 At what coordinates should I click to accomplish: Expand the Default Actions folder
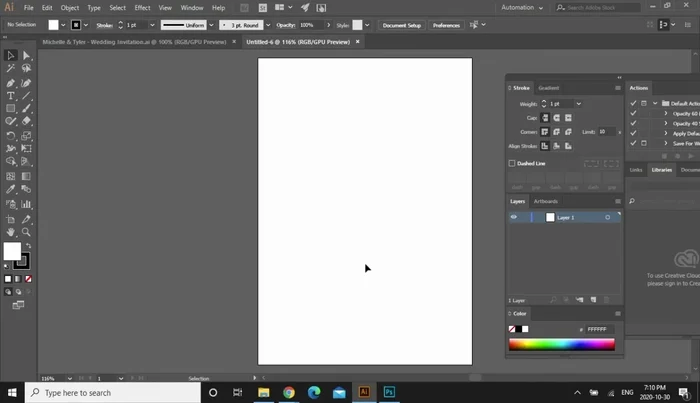tap(655, 103)
